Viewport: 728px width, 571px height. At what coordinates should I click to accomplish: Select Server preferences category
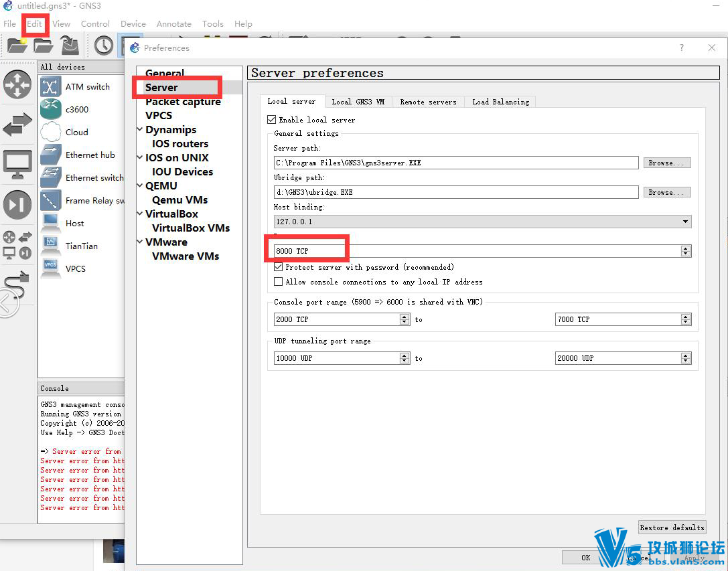coord(161,87)
